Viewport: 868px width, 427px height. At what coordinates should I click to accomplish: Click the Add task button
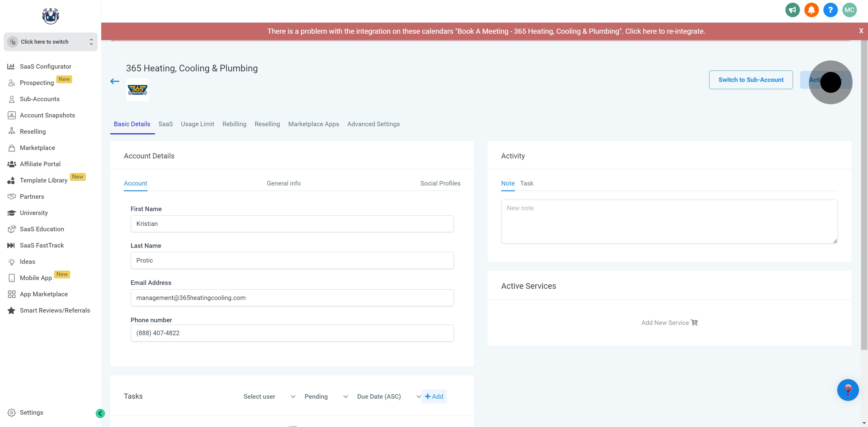434,396
